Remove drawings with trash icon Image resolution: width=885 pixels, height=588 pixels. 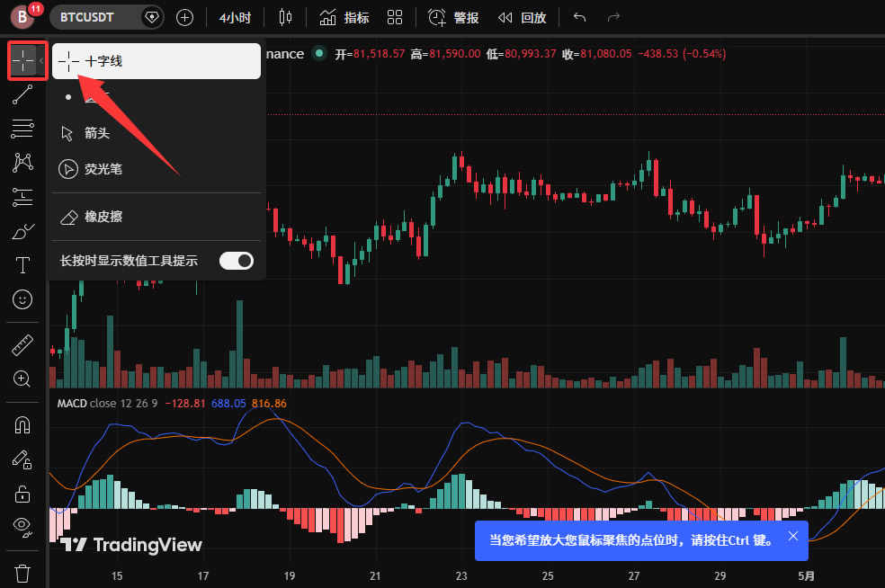coord(22,574)
